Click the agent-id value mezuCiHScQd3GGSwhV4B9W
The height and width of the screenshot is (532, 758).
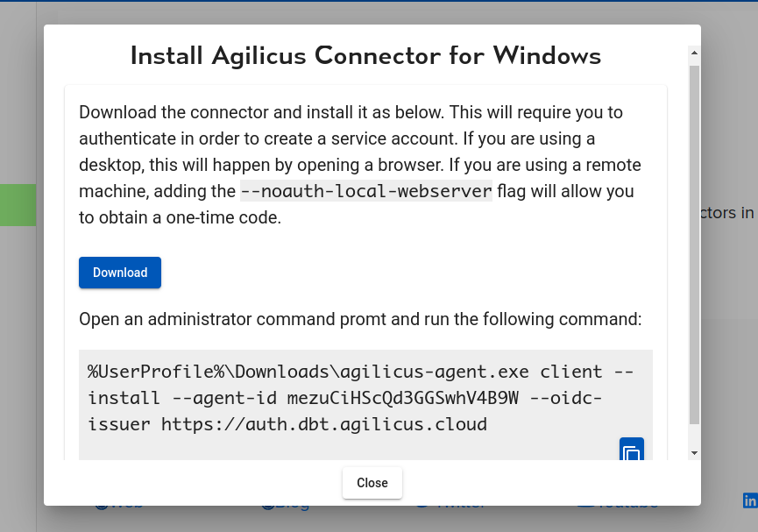coord(403,398)
